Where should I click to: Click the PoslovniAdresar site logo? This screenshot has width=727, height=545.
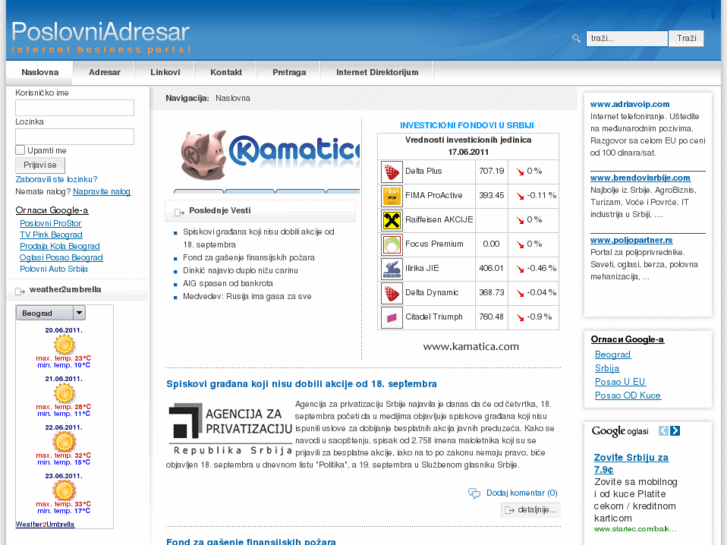click(x=101, y=37)
